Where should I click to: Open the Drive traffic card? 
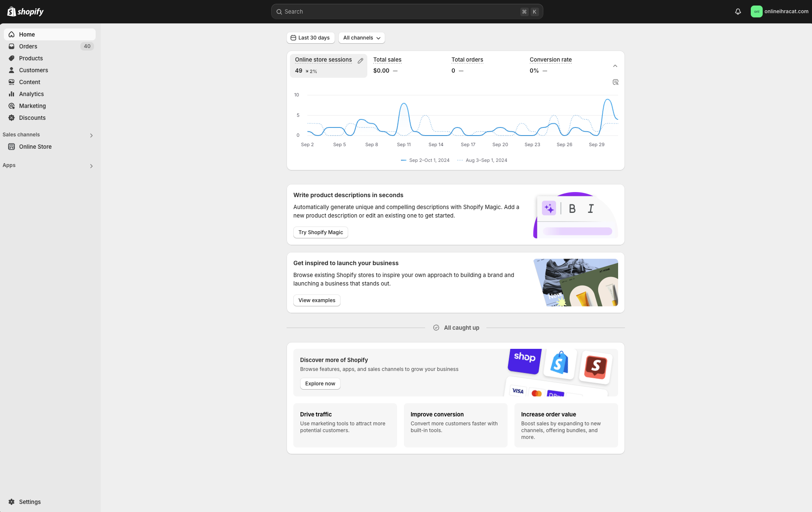point(345,425)
